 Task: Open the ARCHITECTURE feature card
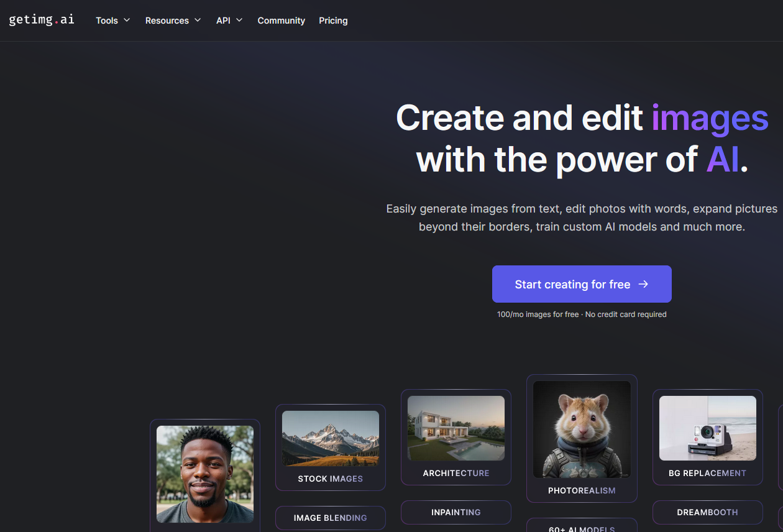(456, 473)
